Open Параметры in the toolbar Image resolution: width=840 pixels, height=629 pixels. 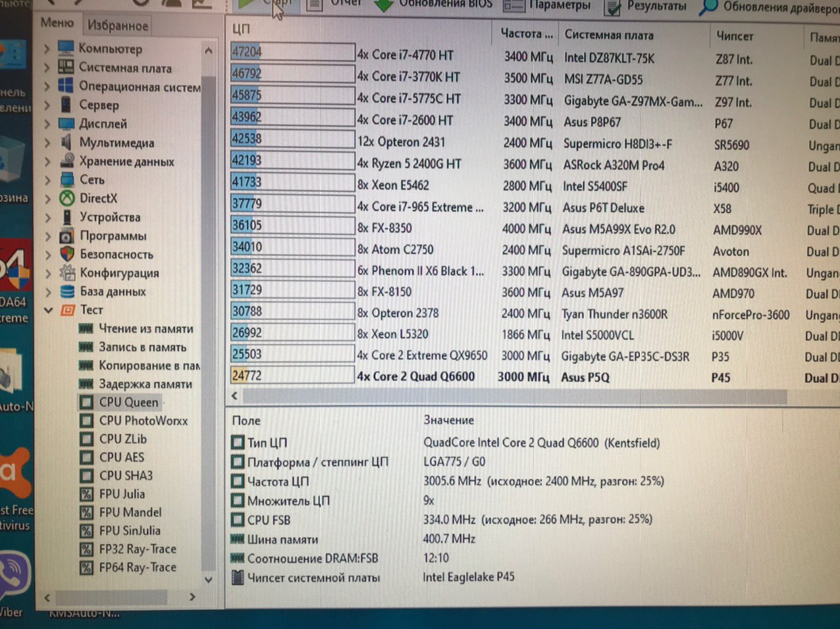tap(548, 5)
